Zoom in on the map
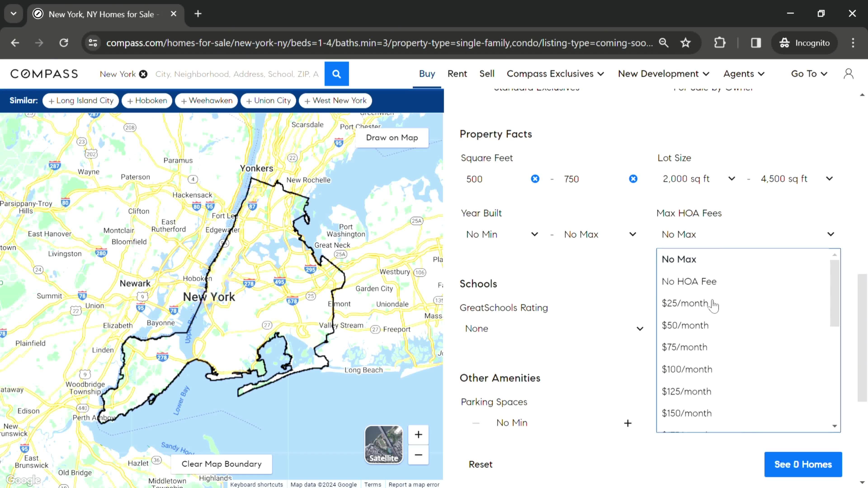The height and width of the screenshot is (488, 868). click(418, 434)
